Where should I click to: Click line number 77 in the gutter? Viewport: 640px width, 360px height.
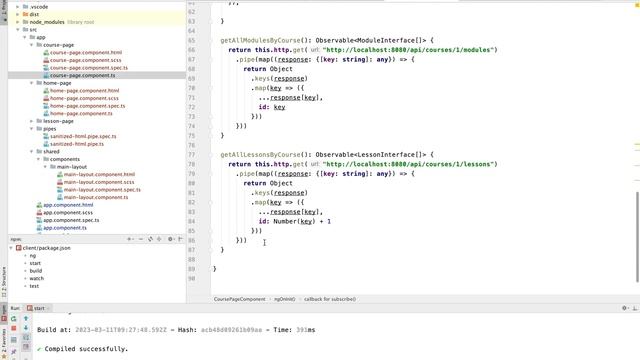[x=191, y=155]
